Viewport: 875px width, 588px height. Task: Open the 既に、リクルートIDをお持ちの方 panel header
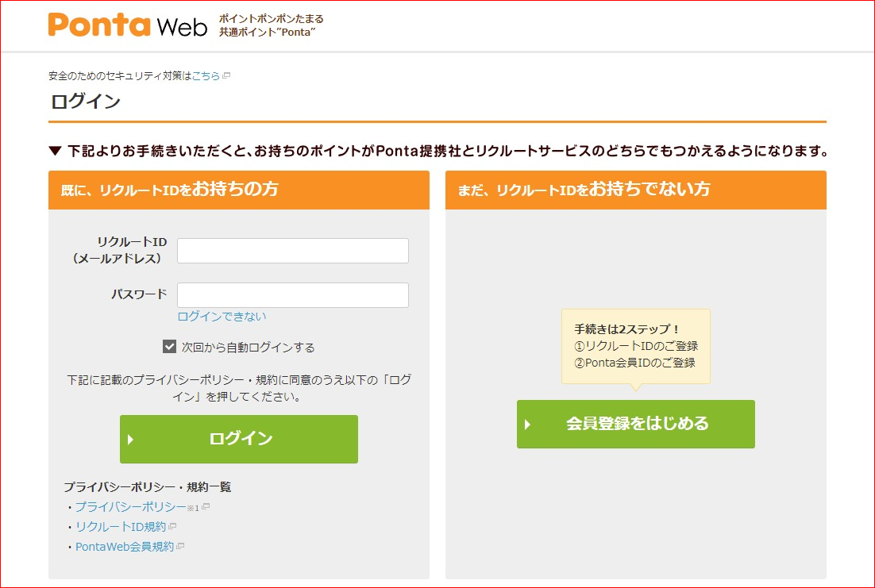pyautogui.click(x=238, y=190)
